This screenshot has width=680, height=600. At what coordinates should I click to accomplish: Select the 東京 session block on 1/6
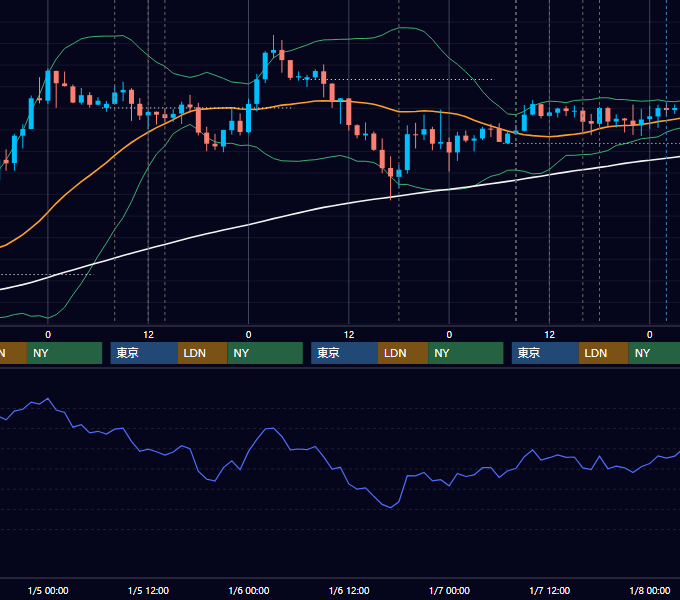[x=344, y=353]
